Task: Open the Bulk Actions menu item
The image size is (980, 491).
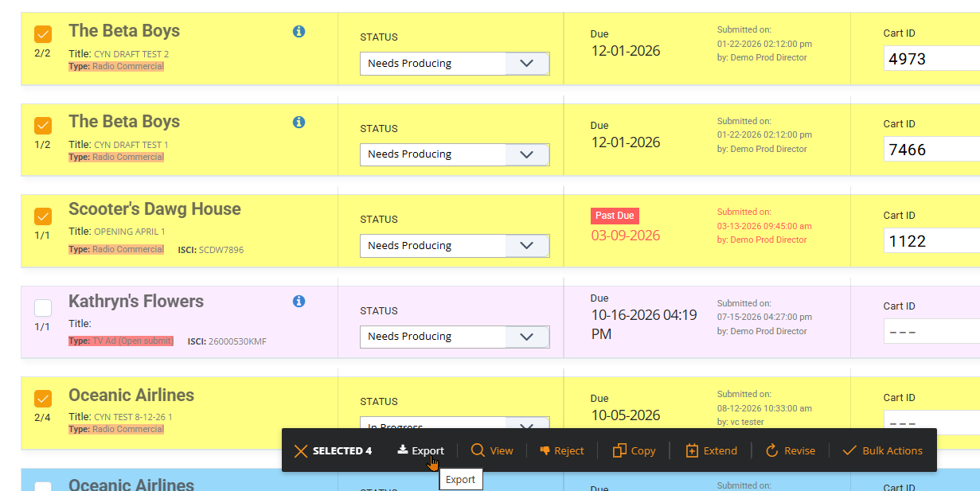Action: [882, 450]
